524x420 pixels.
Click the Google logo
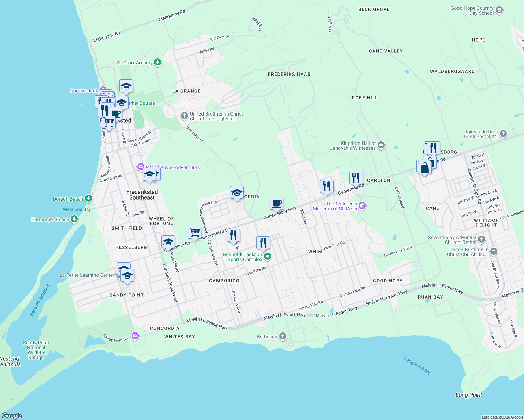(x=12, y=415)
